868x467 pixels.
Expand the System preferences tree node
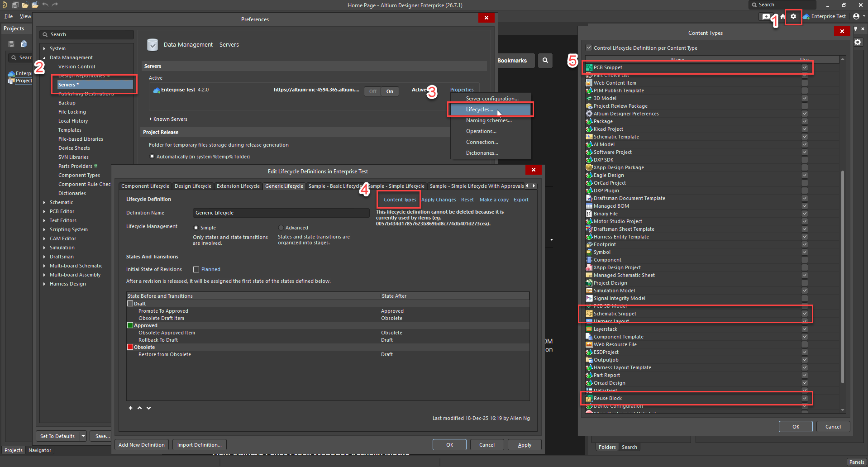point(44,48)
